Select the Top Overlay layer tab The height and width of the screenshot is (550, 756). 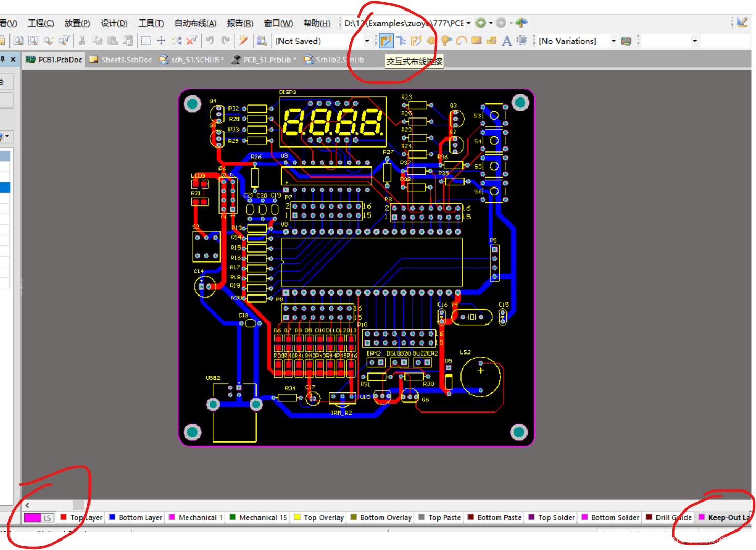319,518
